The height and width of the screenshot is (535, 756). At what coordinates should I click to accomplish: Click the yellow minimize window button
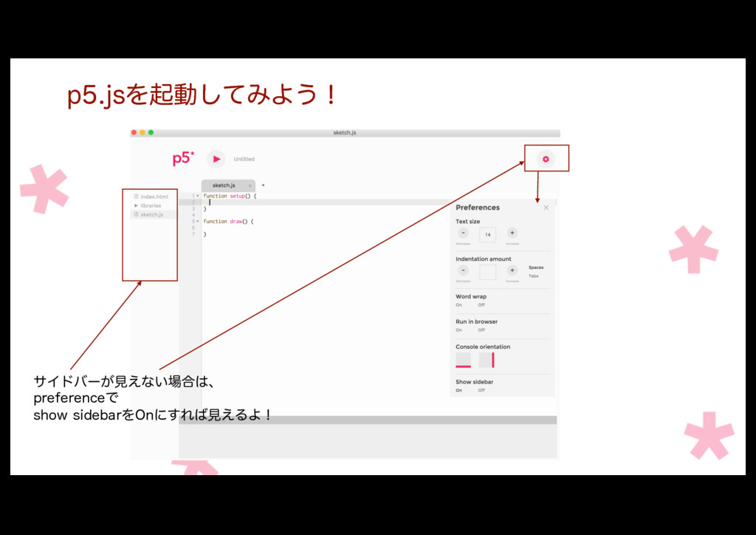tap(142, 132)
